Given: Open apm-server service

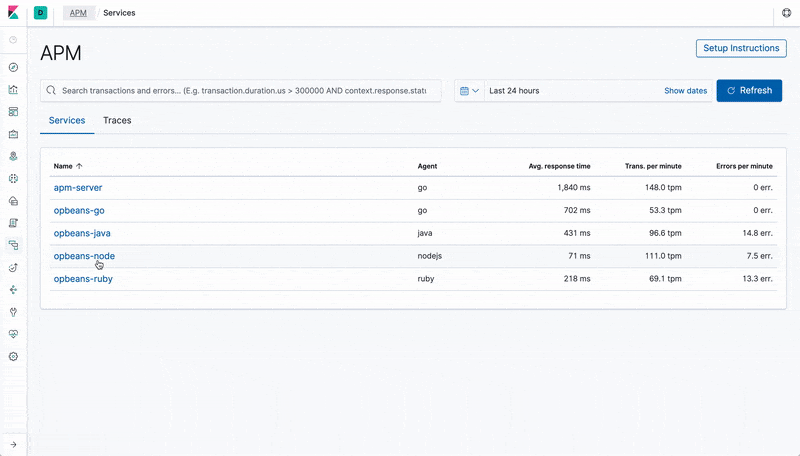Looking at the screenshot, I should point(78,188).
